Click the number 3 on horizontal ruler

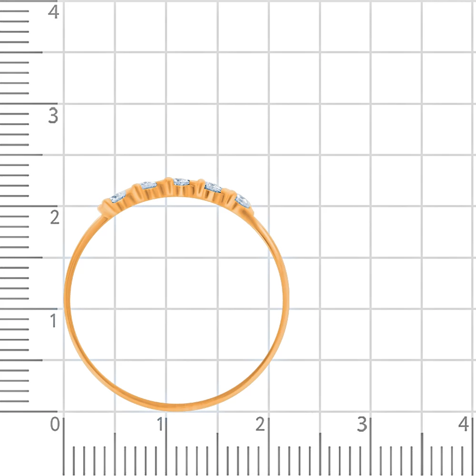coord(362,424)
